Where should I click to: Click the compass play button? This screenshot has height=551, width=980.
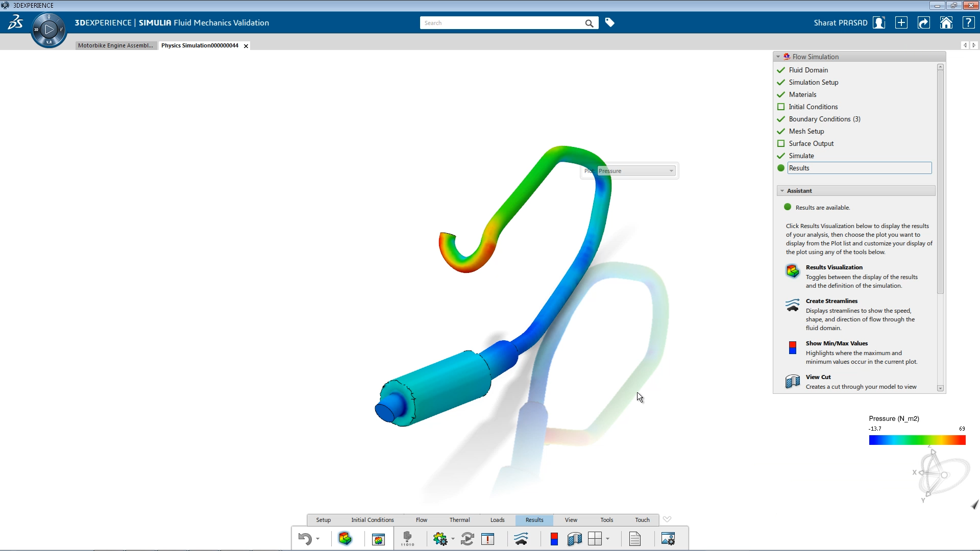(49, 30)
